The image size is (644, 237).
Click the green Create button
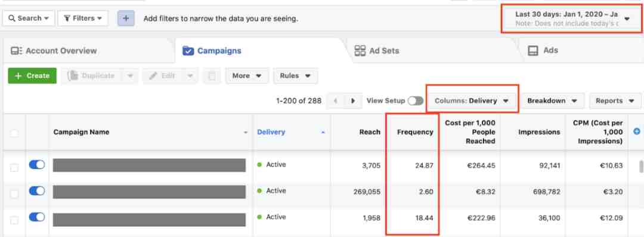[x=32, y=76]
